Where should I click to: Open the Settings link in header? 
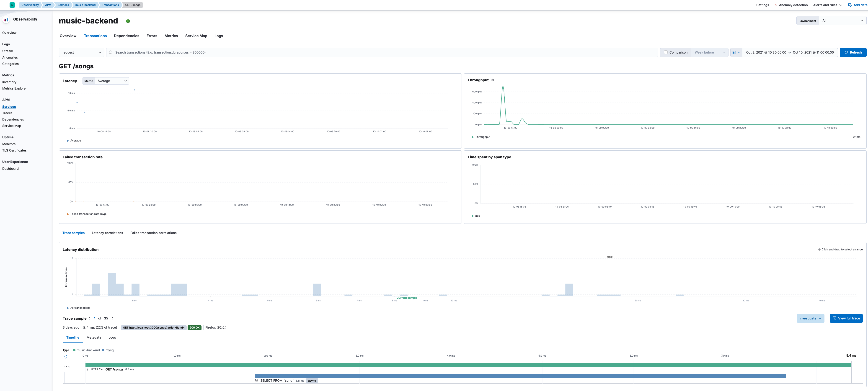coord(762,5)
